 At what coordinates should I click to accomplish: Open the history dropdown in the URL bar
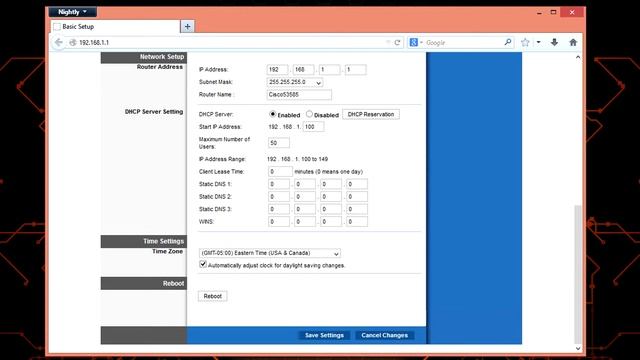pos(388,42)
